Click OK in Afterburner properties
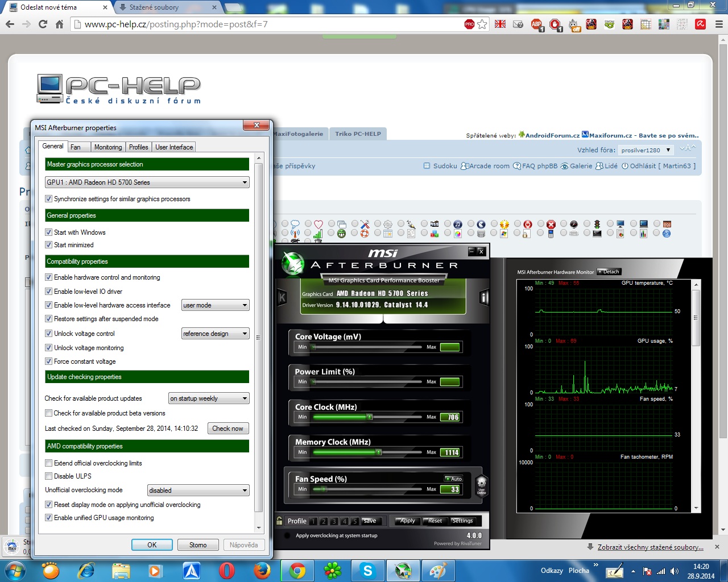This screenshot has width=728, height=582. pyautogui.click(x=152, y=544)
